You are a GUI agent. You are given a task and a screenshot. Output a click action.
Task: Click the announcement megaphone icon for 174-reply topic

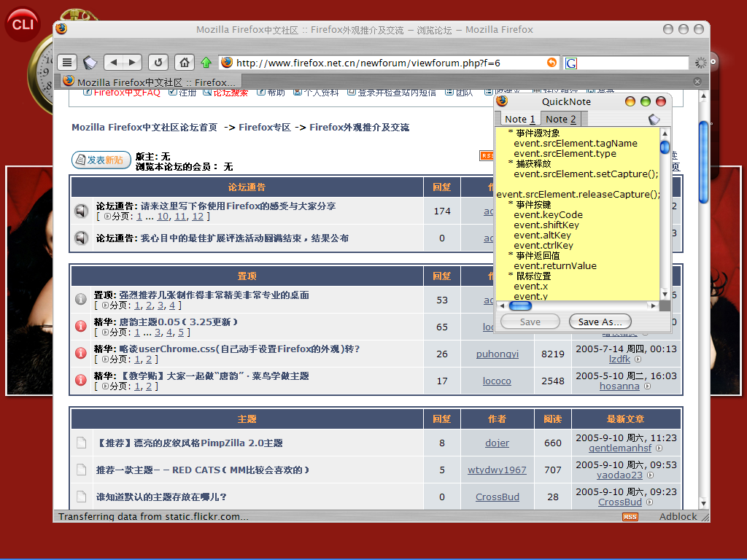click(82, 211)
